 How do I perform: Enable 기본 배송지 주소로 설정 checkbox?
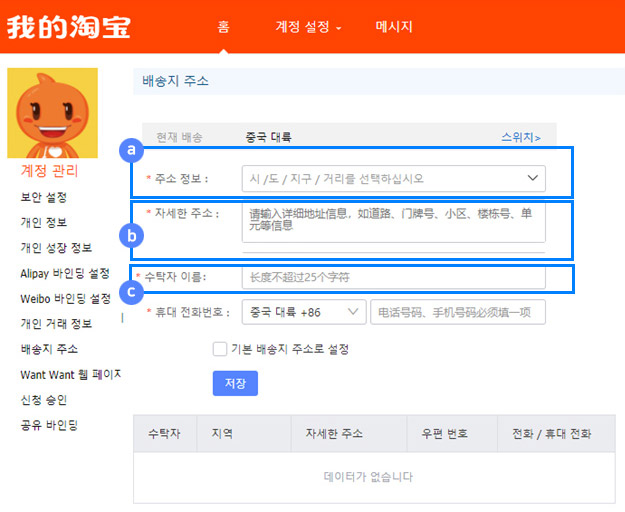(x=220, y=349)
